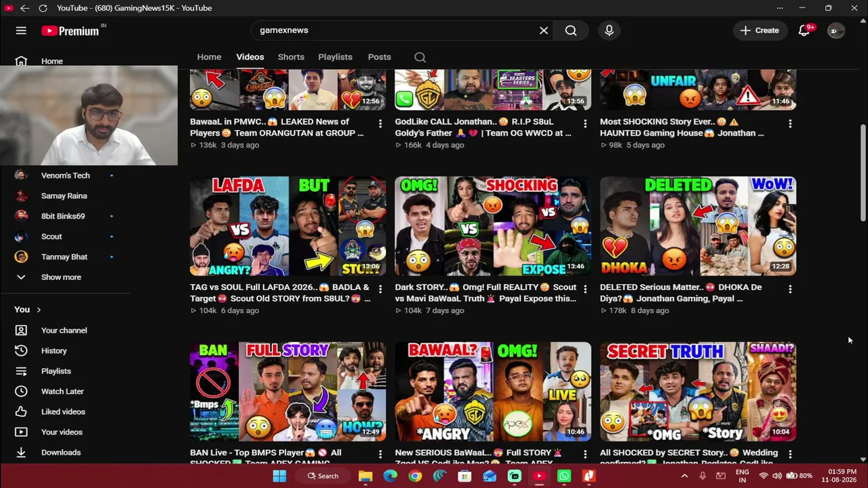Show hidden system tray icons
Screen dimensions: 868x488
(x=684, y=476)
